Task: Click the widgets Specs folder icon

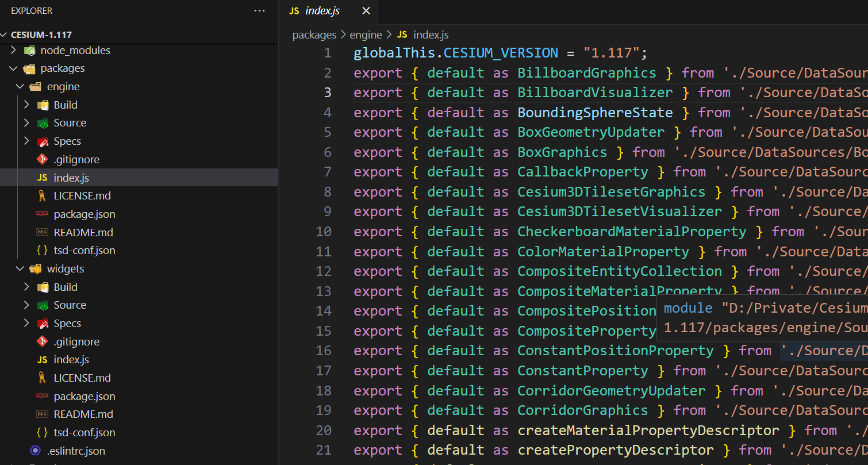Action: [x=43, y=324]
